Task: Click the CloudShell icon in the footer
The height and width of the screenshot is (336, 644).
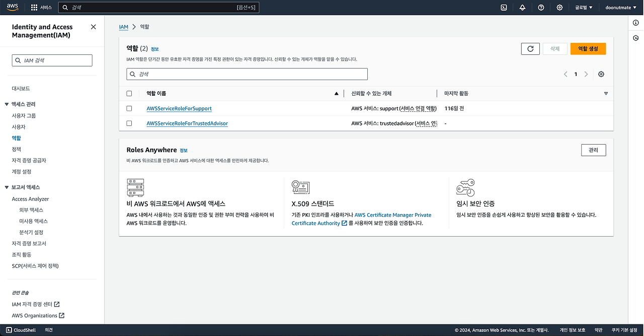Action: coord(9,330)
